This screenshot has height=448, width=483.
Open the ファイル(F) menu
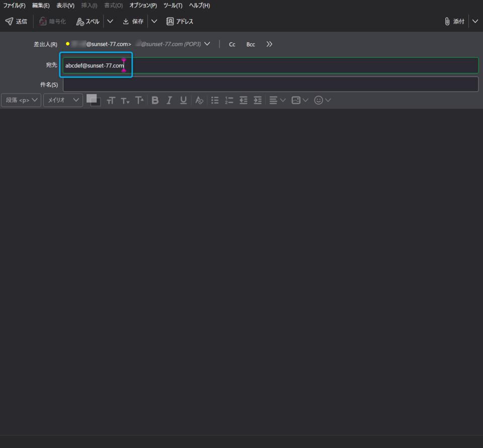pyautogui.click(x=14, y=6)
